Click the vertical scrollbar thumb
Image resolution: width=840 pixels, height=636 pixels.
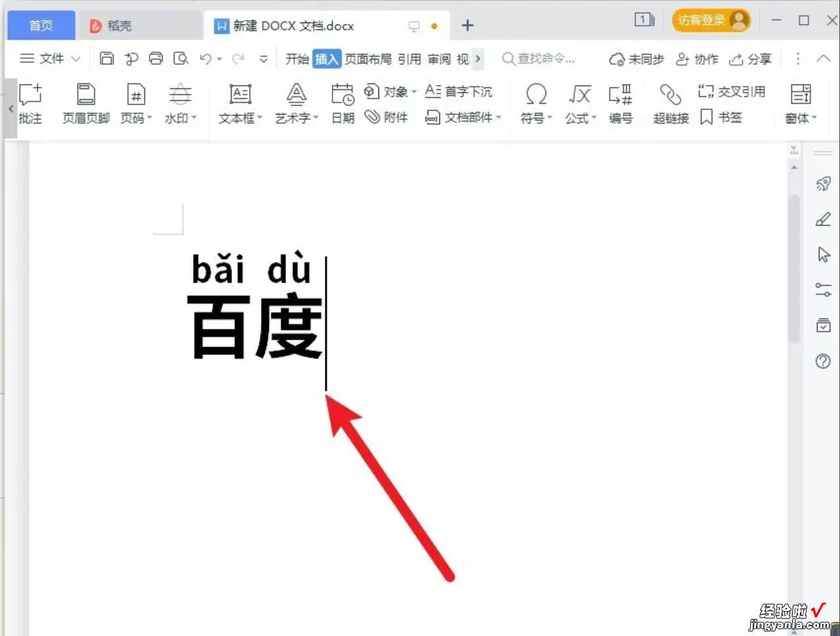pyautogui.click(x=794, y=269)
